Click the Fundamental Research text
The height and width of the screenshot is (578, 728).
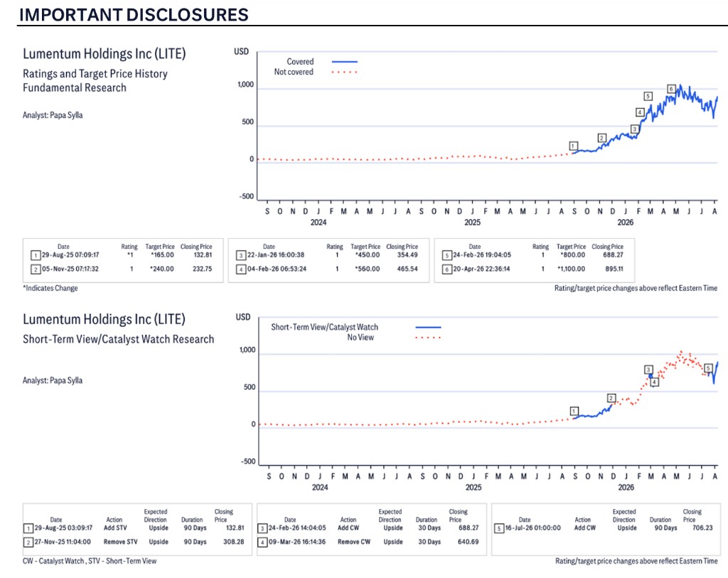pyautogui.click(x=74, y=87)
